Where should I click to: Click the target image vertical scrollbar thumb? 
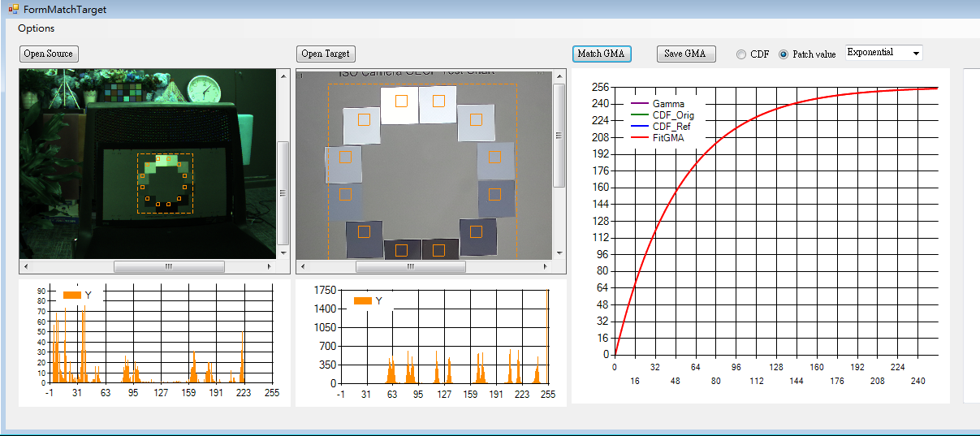point(559,135)
